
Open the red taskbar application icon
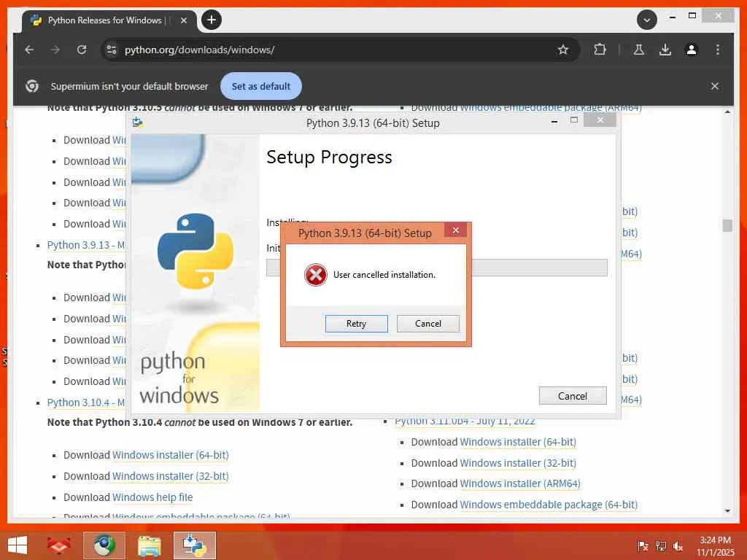(x=59, y=545)
